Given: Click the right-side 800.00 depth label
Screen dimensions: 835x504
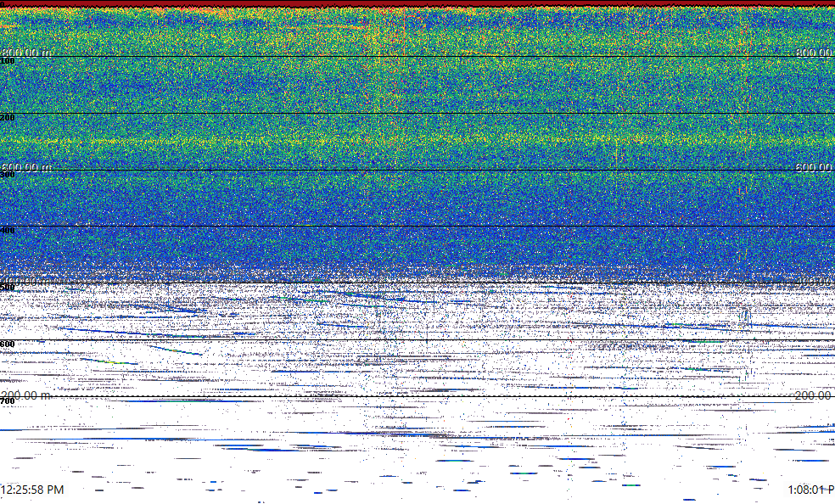Looking at the screenshot, I should (814, 53).
